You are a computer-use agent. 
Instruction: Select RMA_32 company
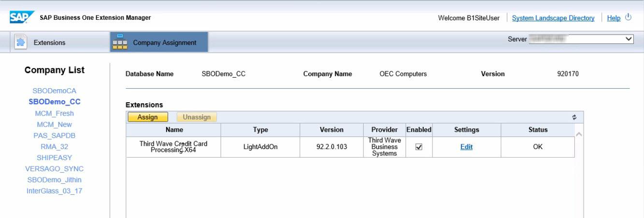[x=55, y=147]
